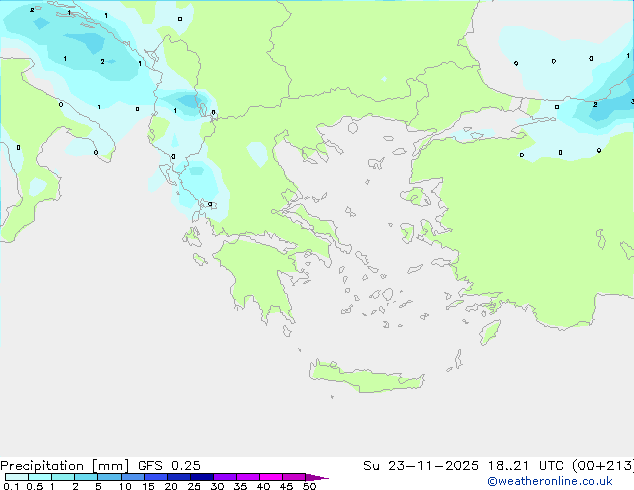Screen dimensions: 634x490
Task: Click the "18..21 UTC" time range text
Action: pos(524,466)
